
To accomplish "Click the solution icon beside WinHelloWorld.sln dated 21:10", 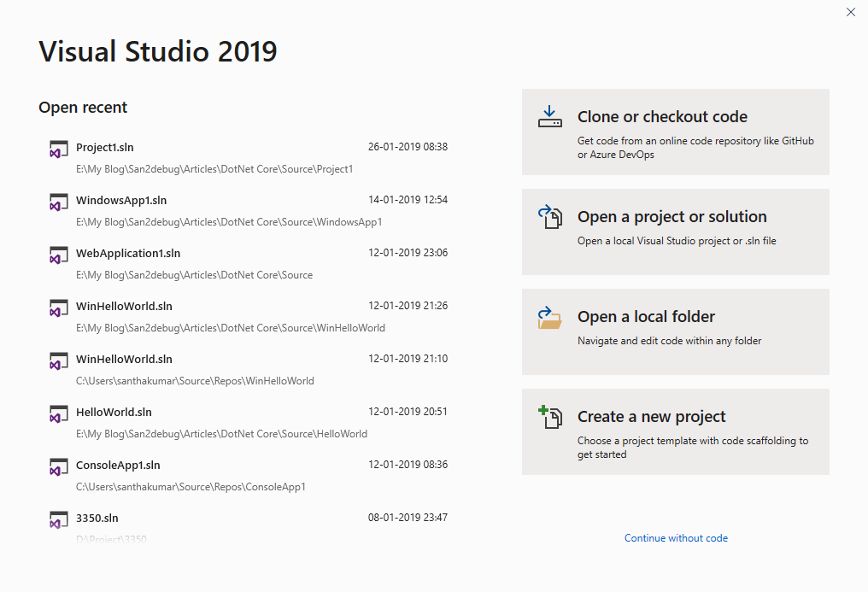I will [59, 362].
